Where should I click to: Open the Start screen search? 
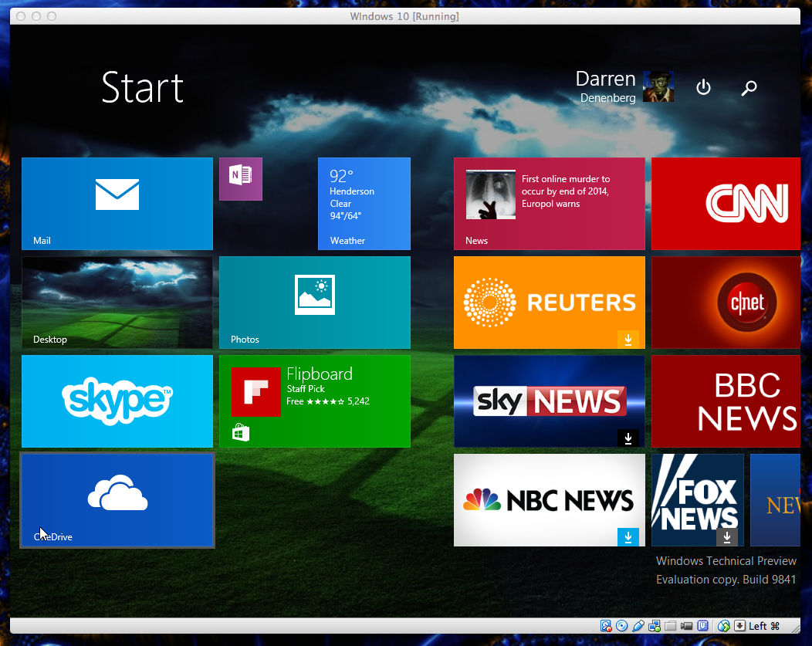pos(749,87)
